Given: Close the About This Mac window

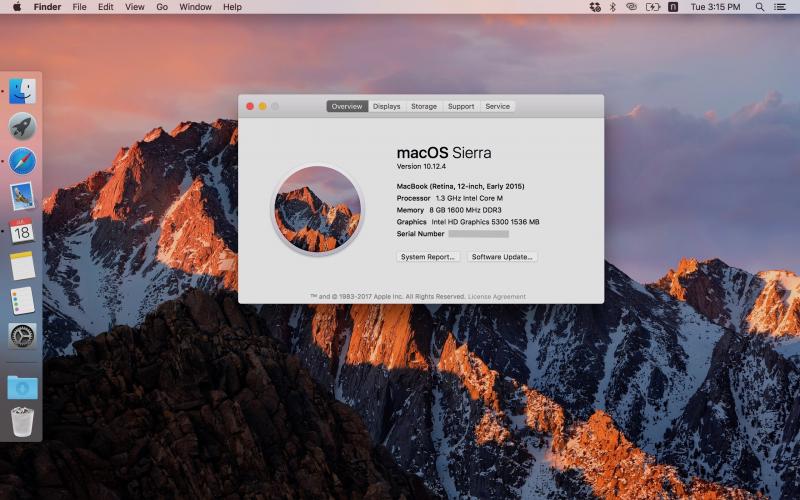Looking at the screenshot, I should tap(250, 106).
